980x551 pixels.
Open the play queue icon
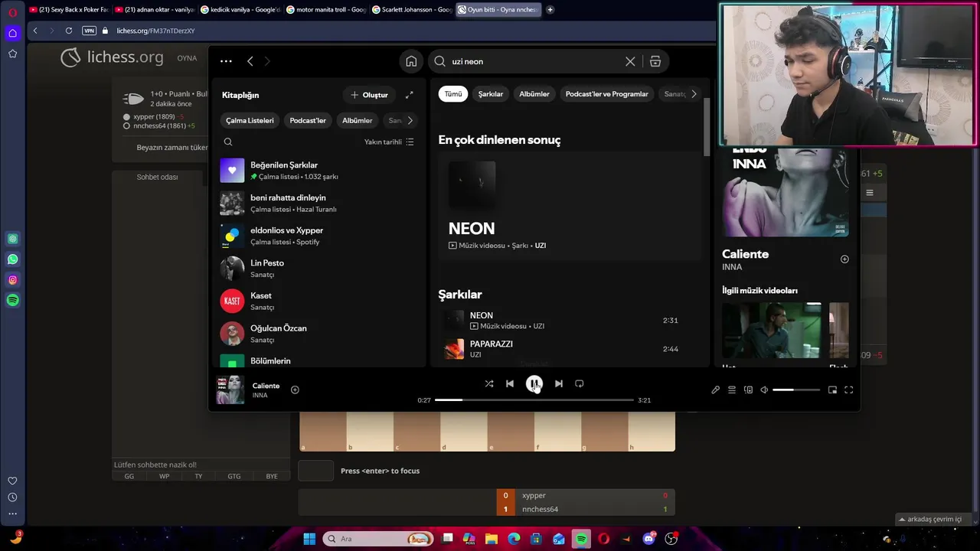(x=732, y=390)
